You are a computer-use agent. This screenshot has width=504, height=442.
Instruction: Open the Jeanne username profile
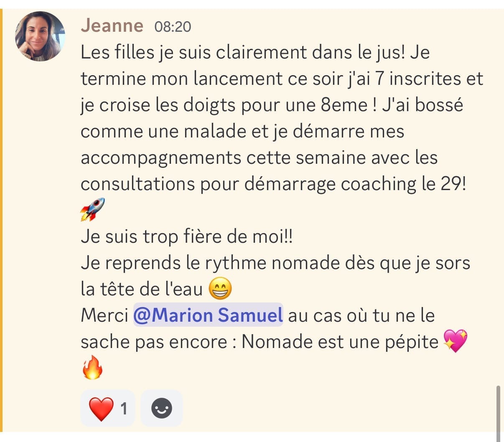[112, 26]
